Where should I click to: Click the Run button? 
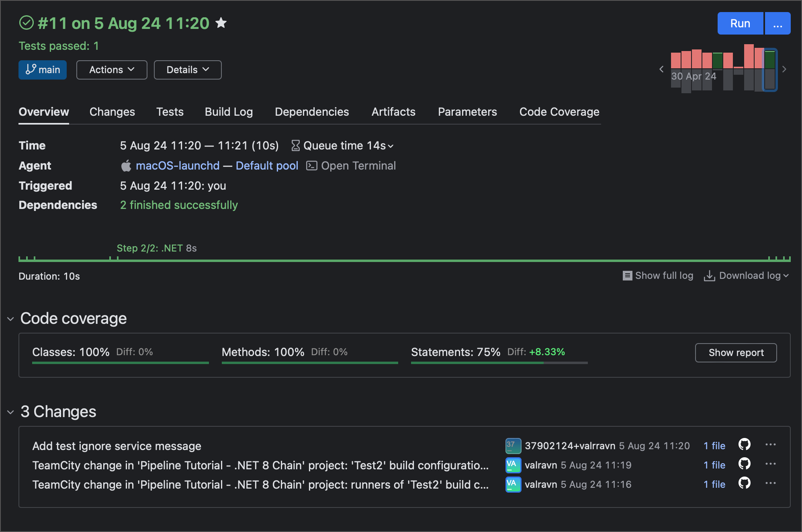tap(740, 23)
